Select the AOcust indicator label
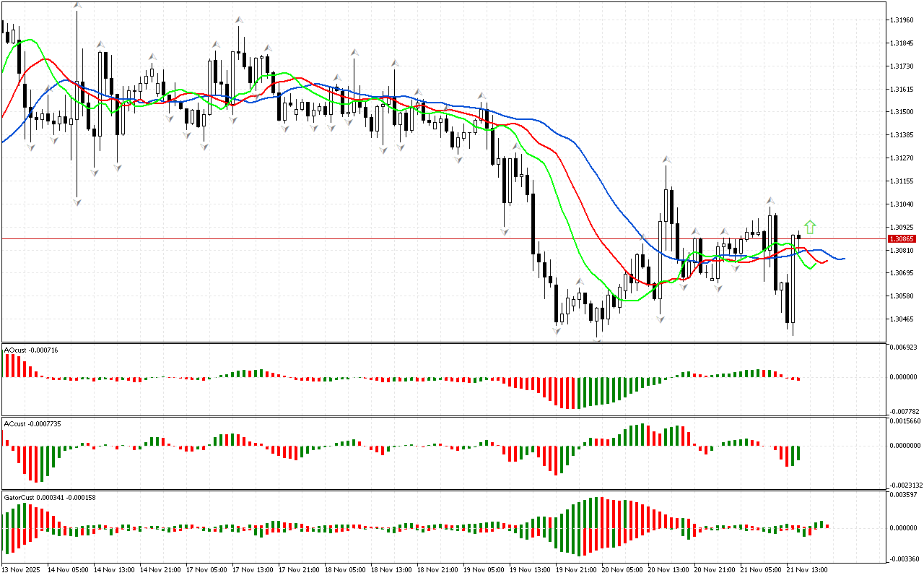This screenshot has height=578, width=924. [31, 350]
